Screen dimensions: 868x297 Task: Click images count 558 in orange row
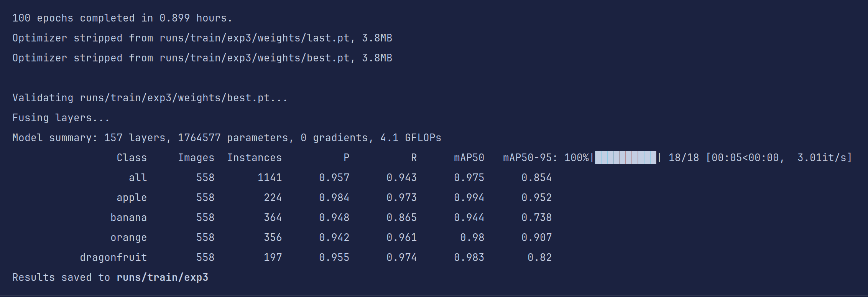pos(205,238)
